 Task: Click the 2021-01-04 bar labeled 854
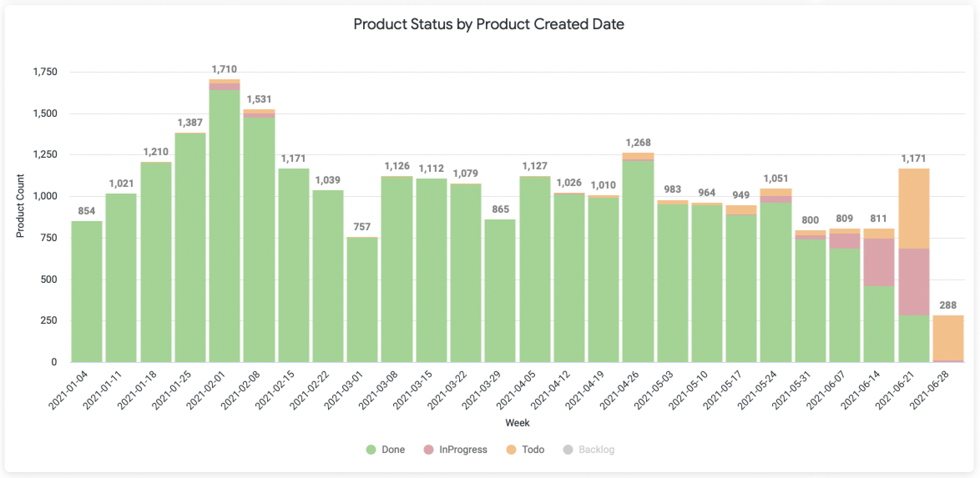tap(87, 292)
